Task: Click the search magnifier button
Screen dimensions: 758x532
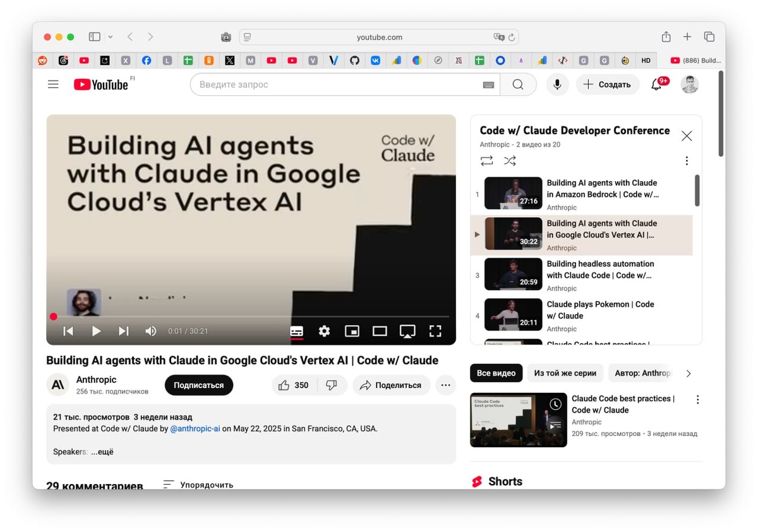Action: (x=518, y=85)
